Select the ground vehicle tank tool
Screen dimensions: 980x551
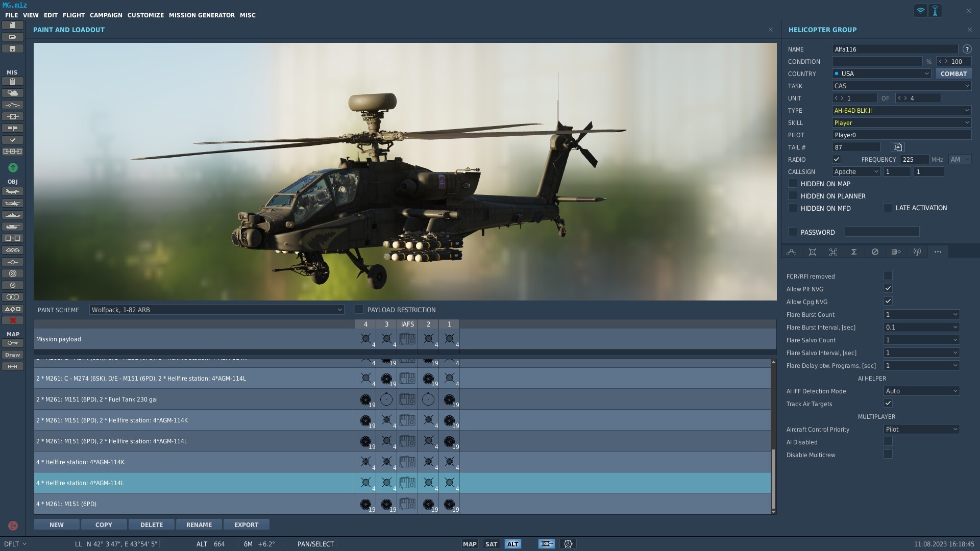click(13, 227)
